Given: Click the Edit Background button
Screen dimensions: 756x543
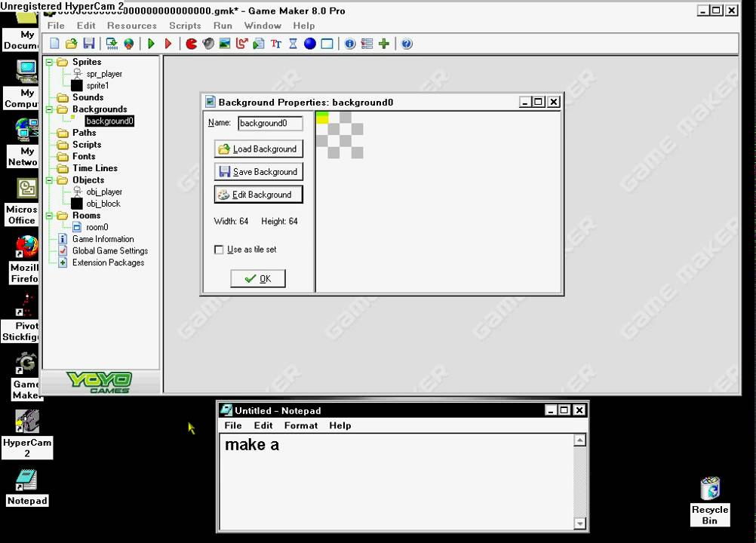Looking at the screenshot, I should 259,195.
